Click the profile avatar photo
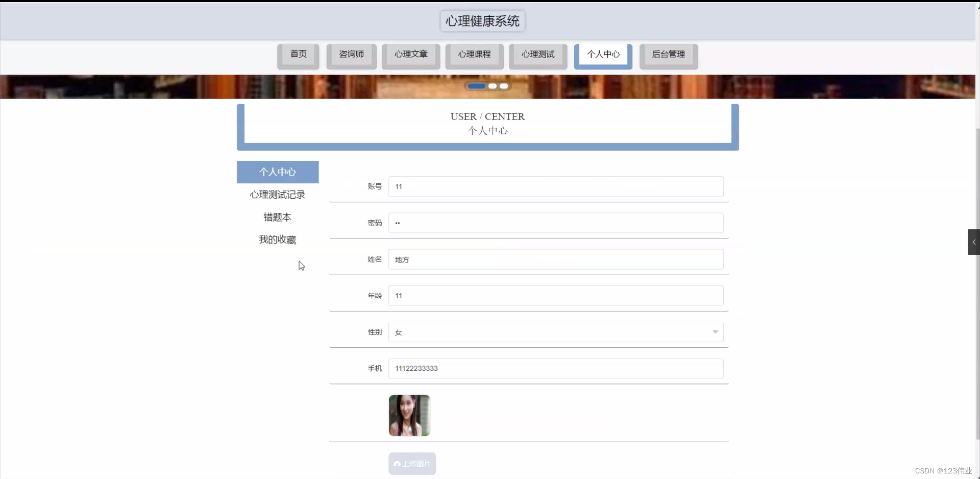The image size is (980, 479). click(409, 415)
